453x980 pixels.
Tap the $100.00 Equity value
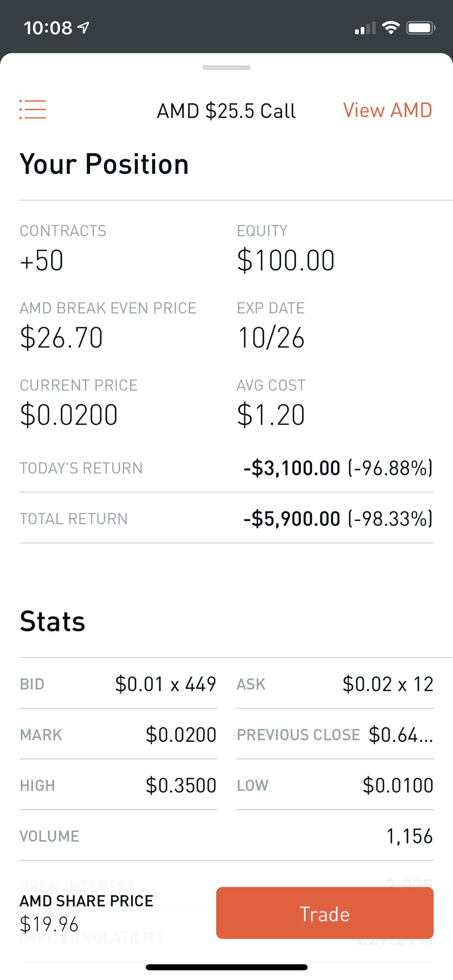click(285, 260)
